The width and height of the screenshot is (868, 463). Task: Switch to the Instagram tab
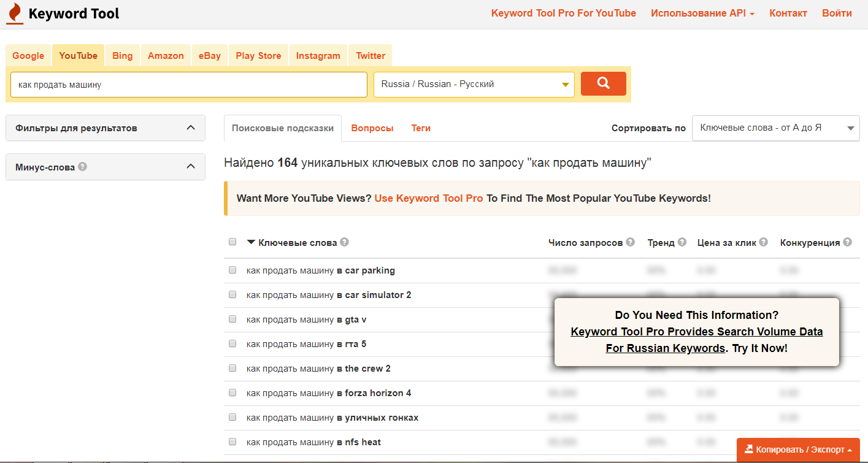pyautogui.click(x=318, y=56)
